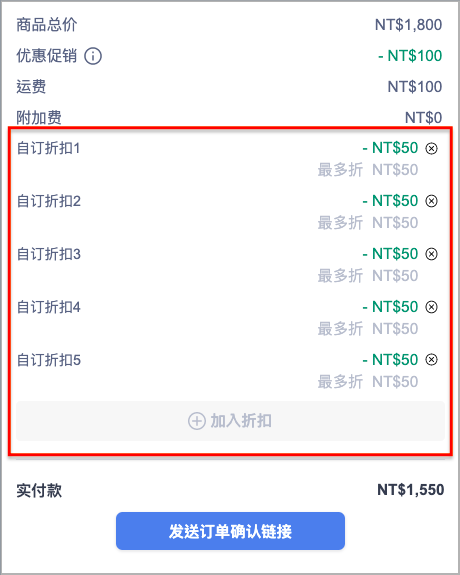This screenshot has height=575, width=460.
Task: Select the green - NT$100 promotion amount
Action: (x=410, y=56)
